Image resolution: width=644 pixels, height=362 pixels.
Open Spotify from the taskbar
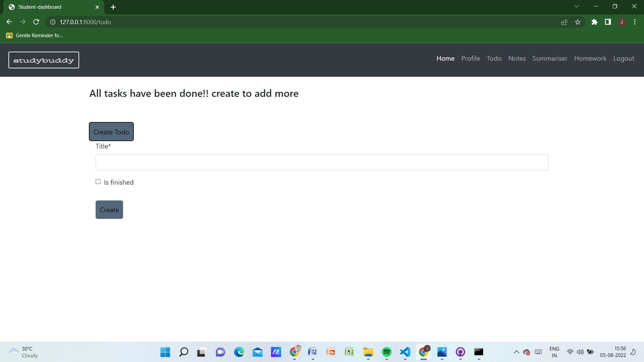click(387, 352)
